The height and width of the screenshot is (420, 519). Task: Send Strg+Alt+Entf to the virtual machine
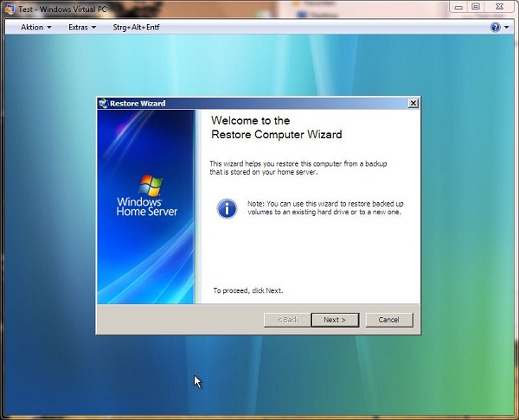pos(136,27)
